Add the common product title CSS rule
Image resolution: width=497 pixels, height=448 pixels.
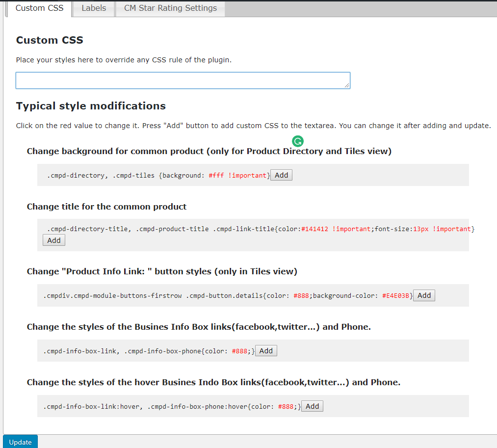point(54,240)
